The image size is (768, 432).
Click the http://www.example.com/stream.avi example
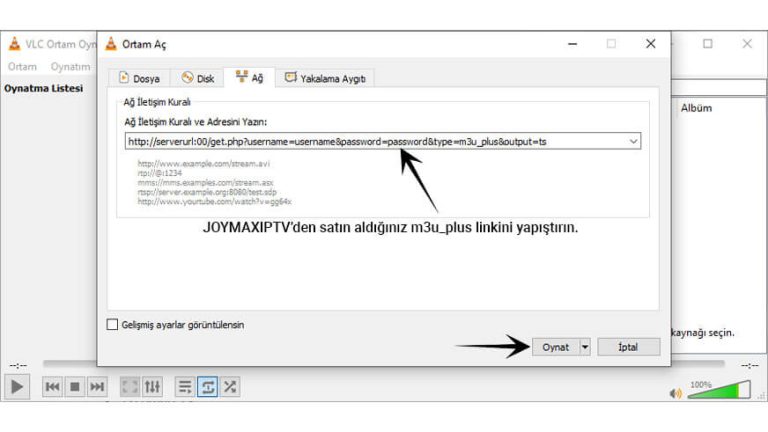203,164
